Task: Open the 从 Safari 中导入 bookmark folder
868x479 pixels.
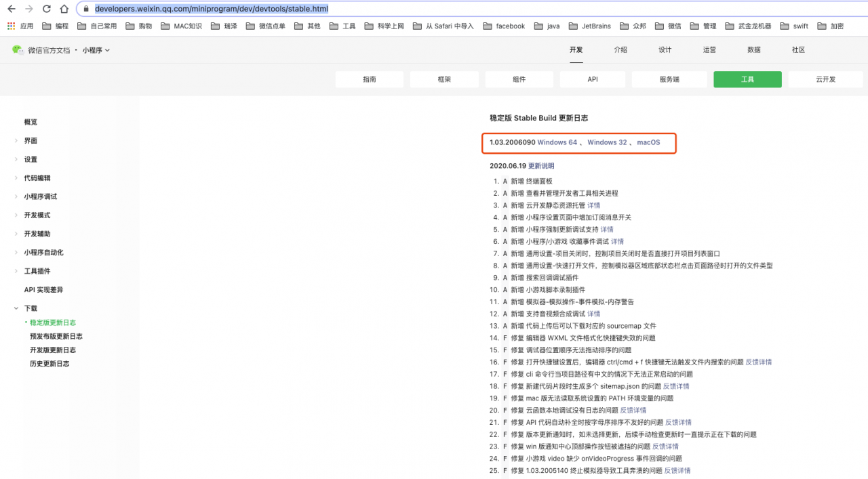Action: [x=443, y=26]
